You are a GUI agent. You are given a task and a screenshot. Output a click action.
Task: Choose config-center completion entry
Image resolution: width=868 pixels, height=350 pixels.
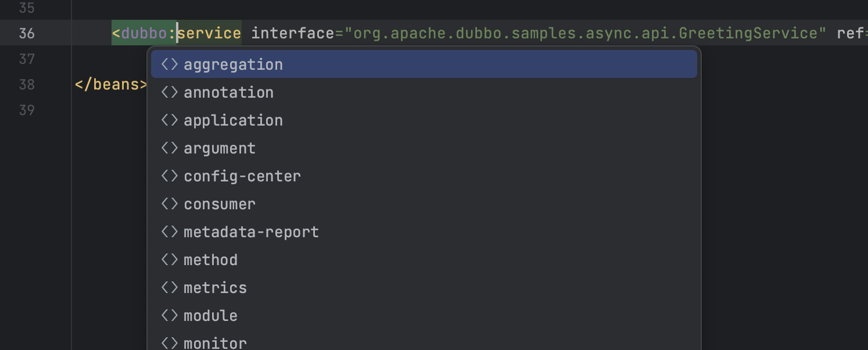[242, 176]
